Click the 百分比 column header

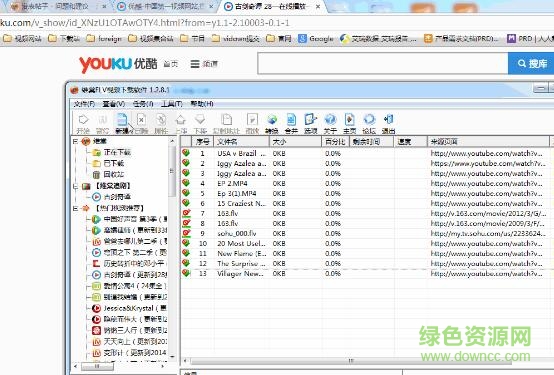point(335,142)
